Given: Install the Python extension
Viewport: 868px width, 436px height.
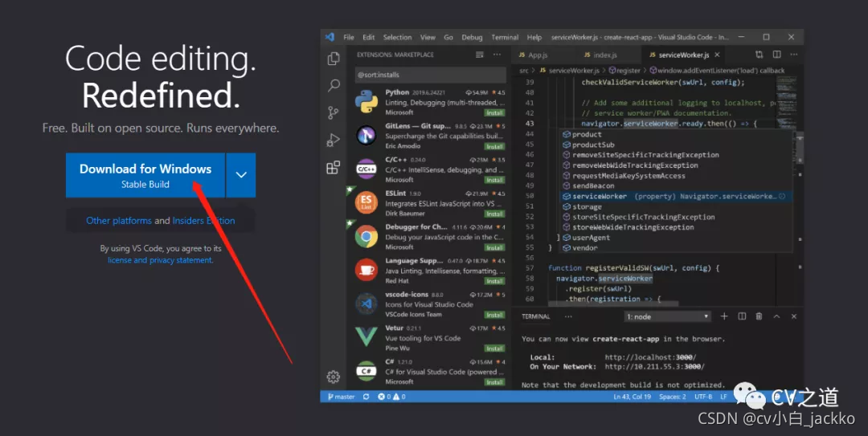Looking at the screenshot, I should [494, 113].
